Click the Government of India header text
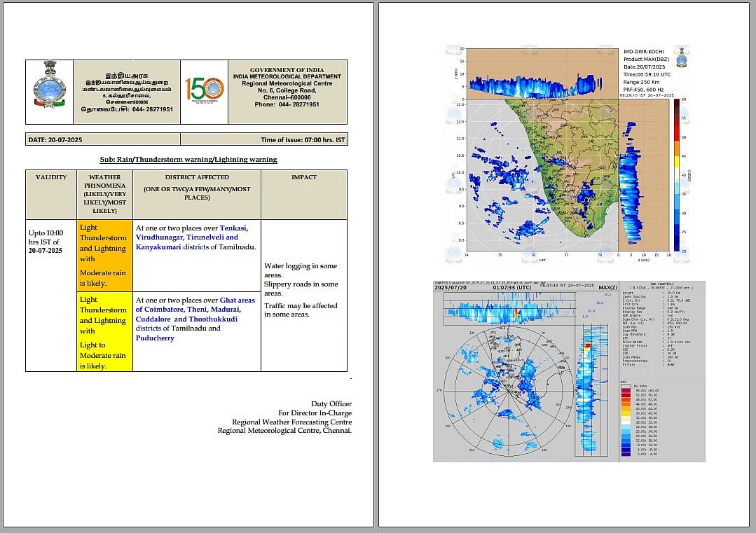This screenshot has height=533, width=756. coord(287,70)
